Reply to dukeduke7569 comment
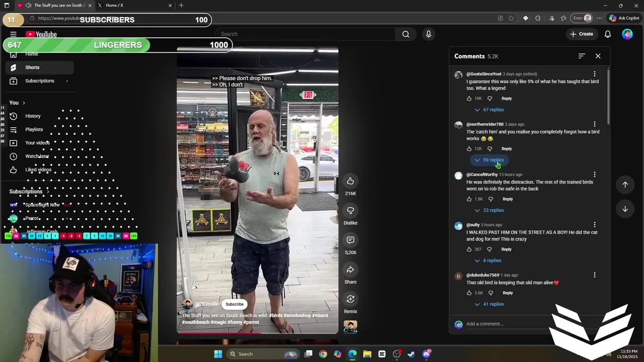Viewport: 644px width, 362px height. 508,293
